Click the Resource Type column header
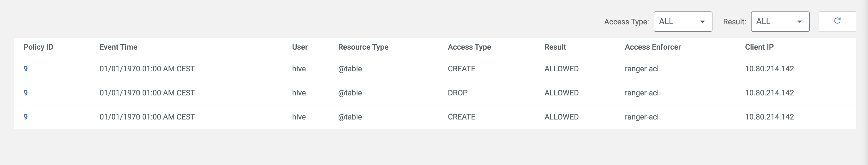868x165 pixels. tap(363, 47)
